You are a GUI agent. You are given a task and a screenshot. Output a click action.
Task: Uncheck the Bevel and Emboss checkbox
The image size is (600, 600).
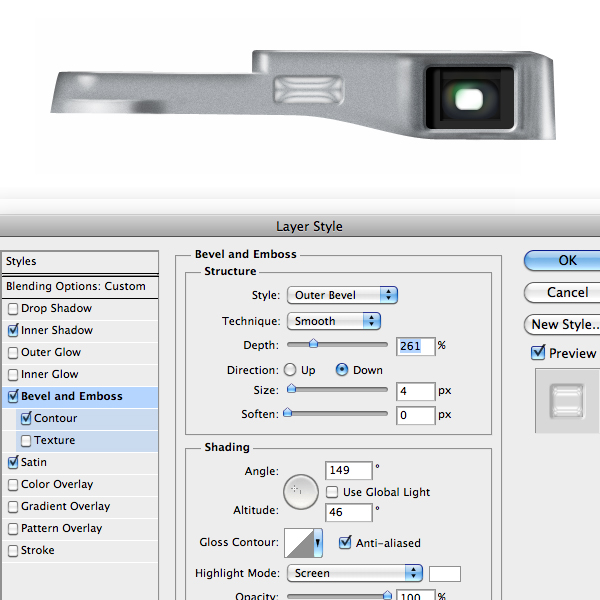(x=13, y=396)
